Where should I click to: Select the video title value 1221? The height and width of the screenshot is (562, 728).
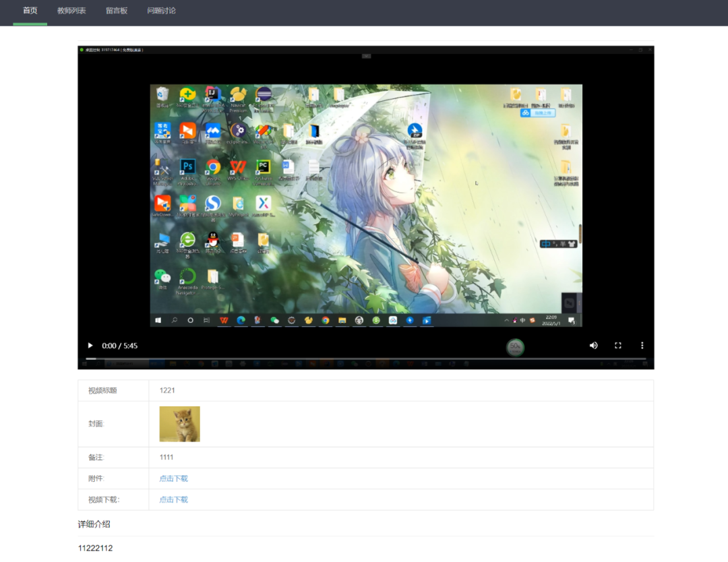[167, 390]
